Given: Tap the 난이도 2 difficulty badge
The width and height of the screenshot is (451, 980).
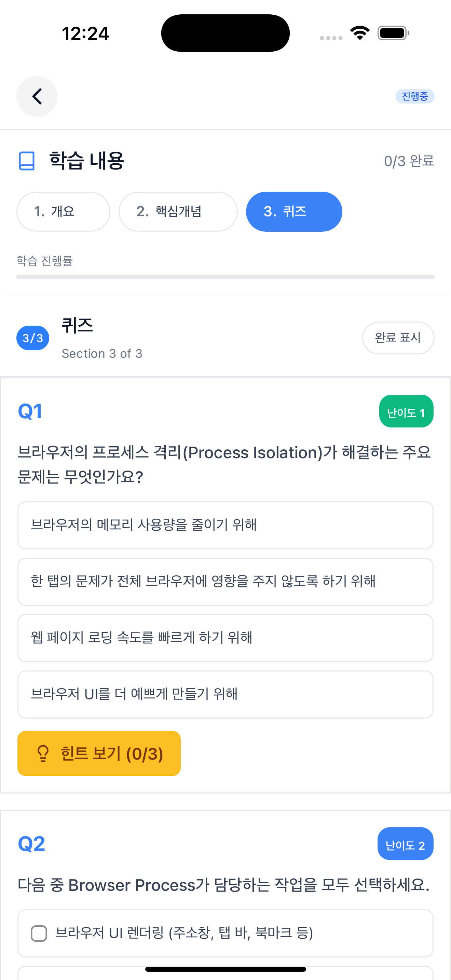Looking at the screenshot, I should 405,844.
